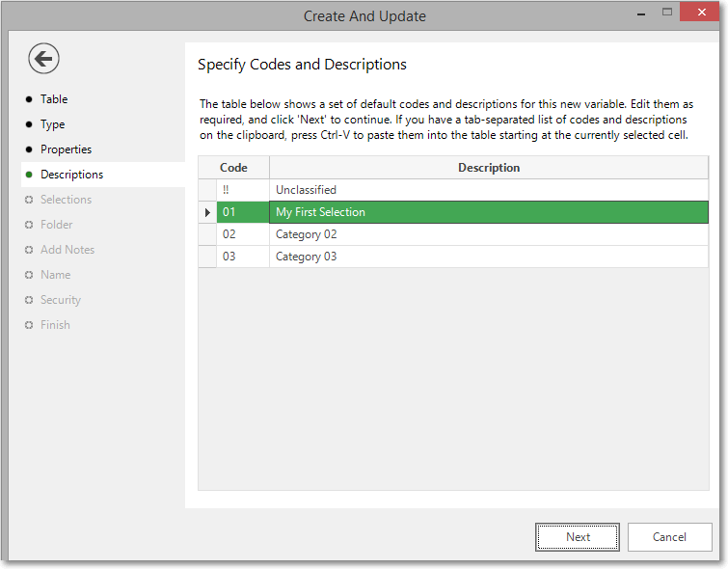Select the '01' code cell

click(x=243, y=212)
